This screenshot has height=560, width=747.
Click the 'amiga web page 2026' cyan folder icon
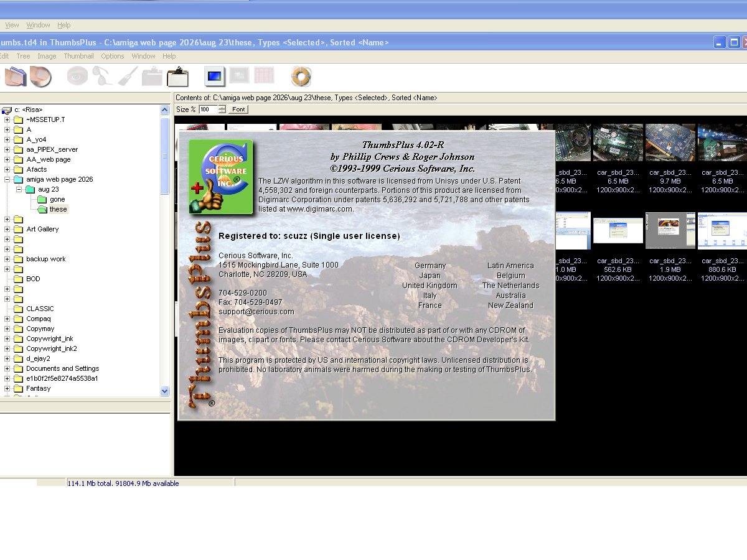(x=19, y=179)
